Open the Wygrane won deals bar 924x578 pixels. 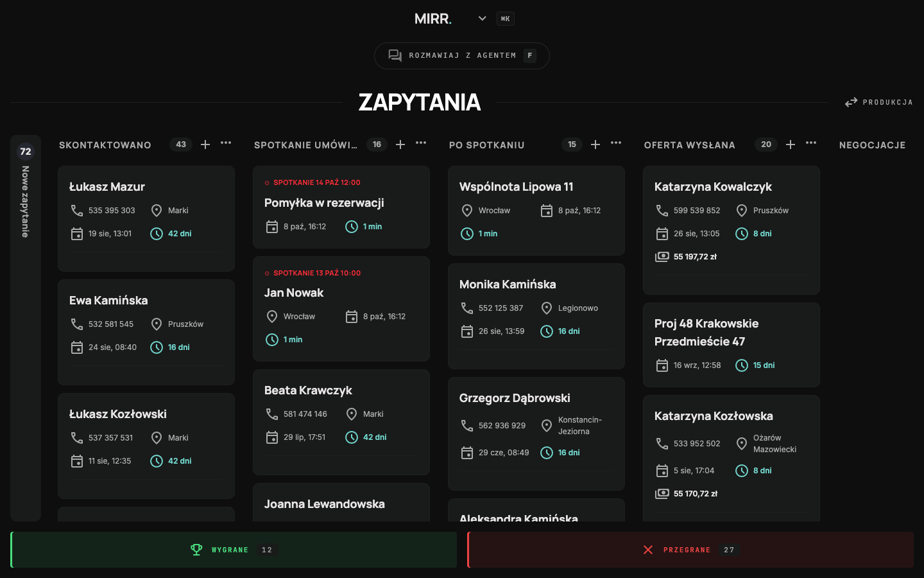point(234,550)
